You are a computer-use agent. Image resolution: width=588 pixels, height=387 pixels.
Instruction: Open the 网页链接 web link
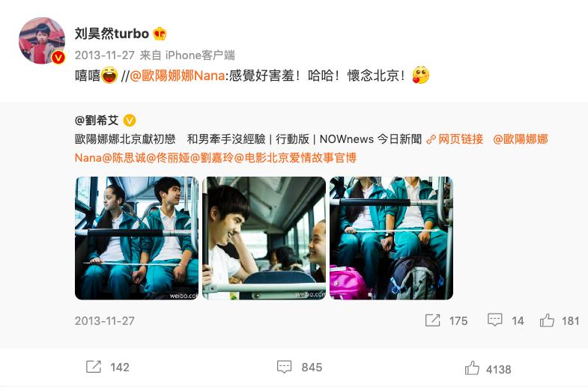pos(455,139)
